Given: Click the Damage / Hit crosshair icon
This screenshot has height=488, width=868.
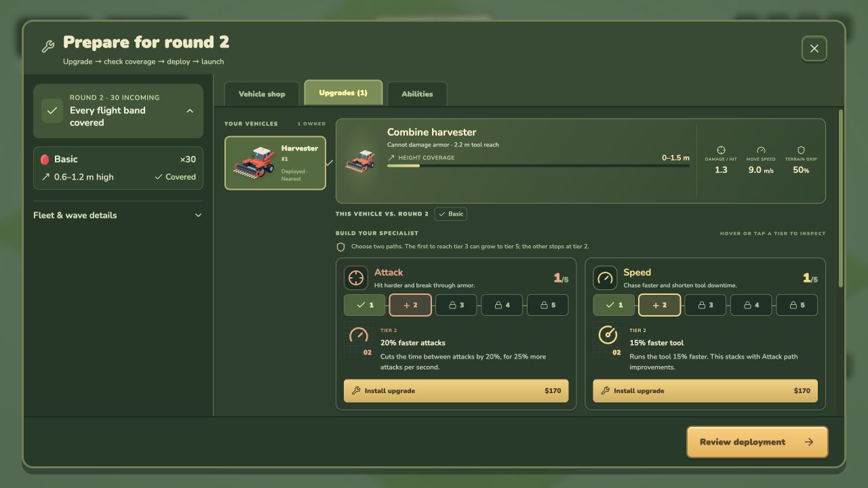Looking at the screenshot, I should [x=721, y=150].
